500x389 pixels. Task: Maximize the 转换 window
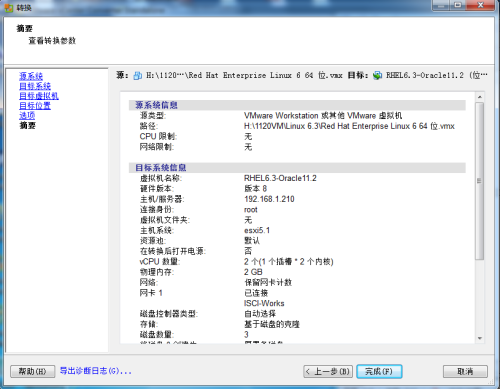459,6
